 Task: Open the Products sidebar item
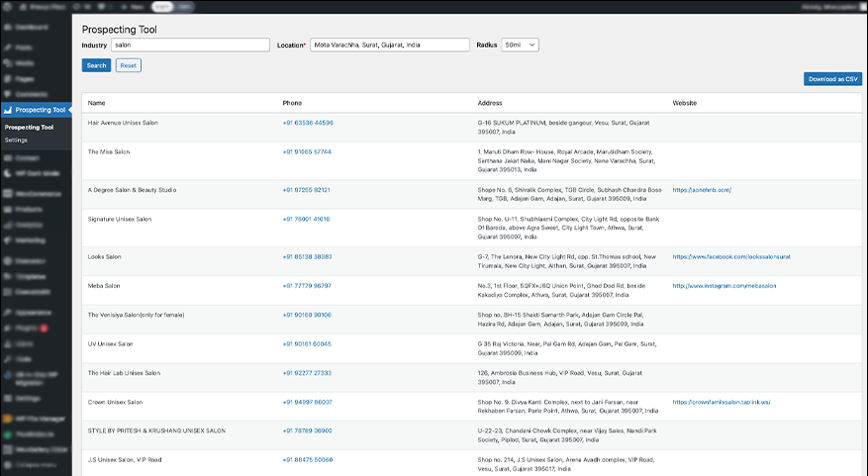click(x=29, y=209)
